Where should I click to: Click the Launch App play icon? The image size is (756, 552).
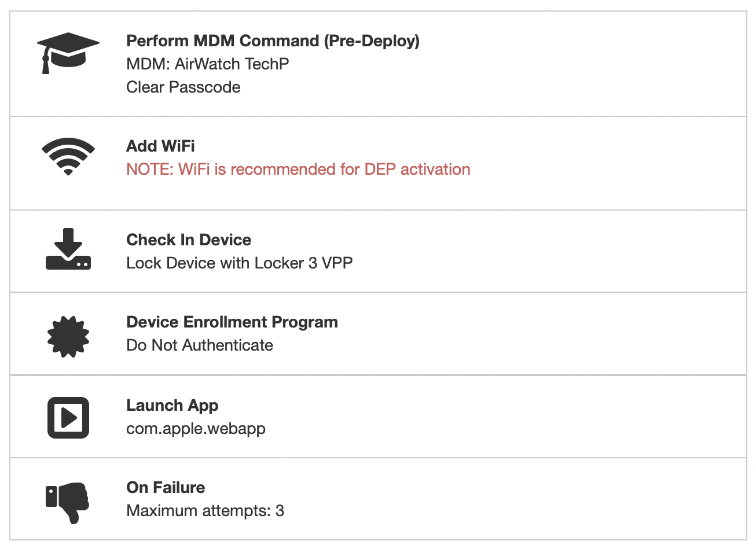(68, 418)
